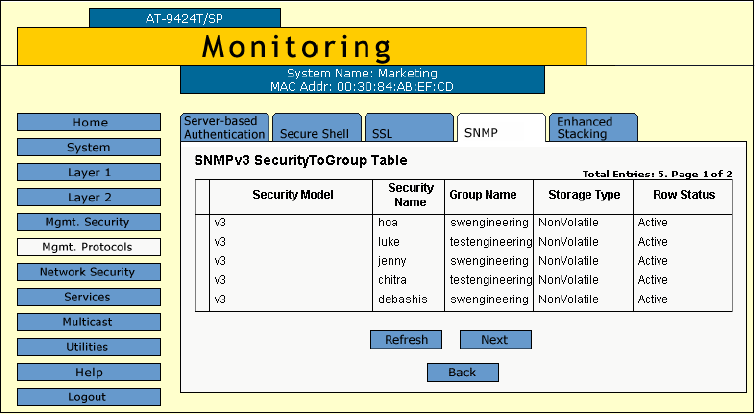The image size is (755, 414).
Task: Select Mgmt. Security in sidebar
Action: coord(89,222)
